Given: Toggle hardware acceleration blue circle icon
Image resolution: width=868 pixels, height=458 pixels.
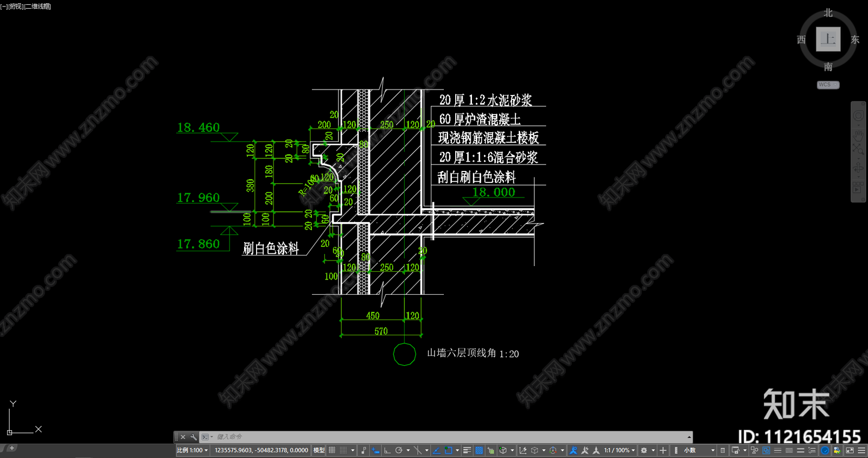Looking at the screenshot, I should tap(825, 450).
